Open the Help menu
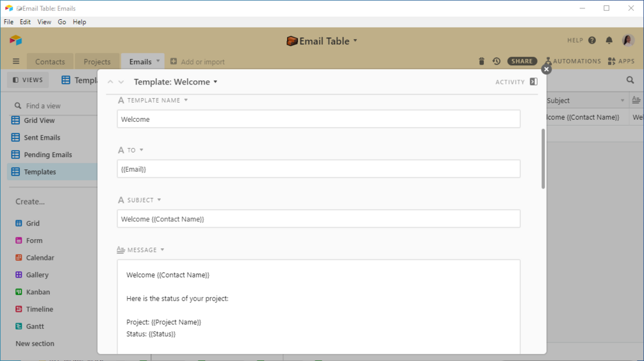644x361 pixels. coord(79,22)
